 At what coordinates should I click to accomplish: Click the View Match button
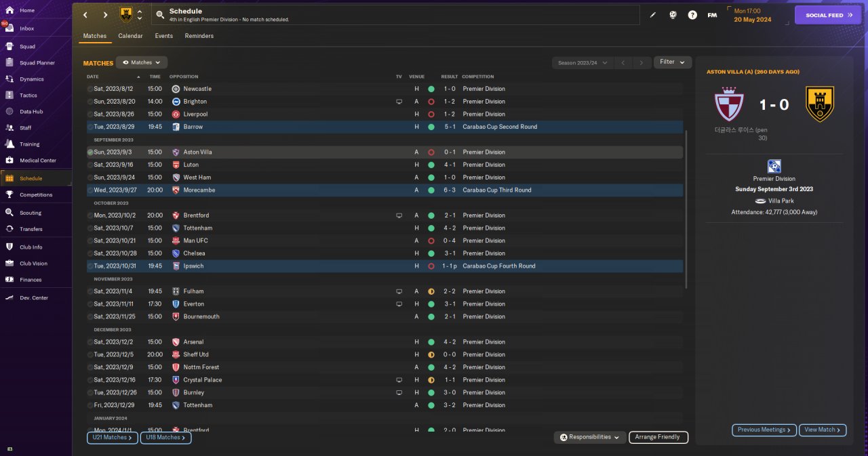click(823, 430)
